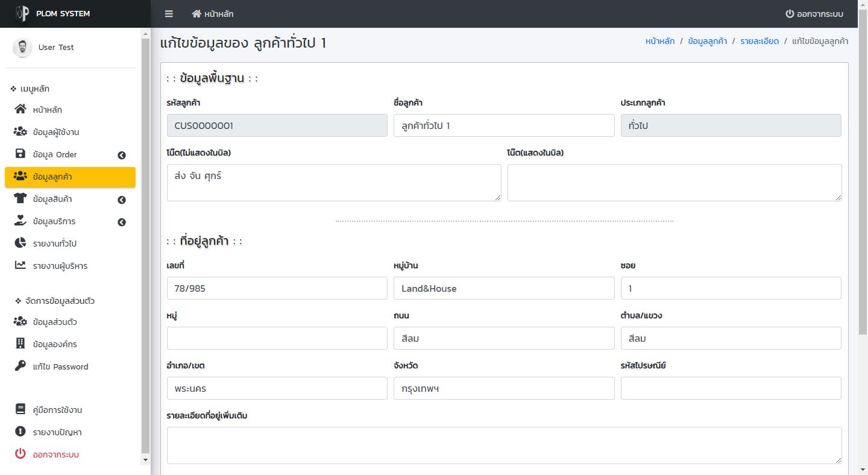
Task: Click the floppy disk icon for ข้อมูล Order
Action: (x=20, y=154)
